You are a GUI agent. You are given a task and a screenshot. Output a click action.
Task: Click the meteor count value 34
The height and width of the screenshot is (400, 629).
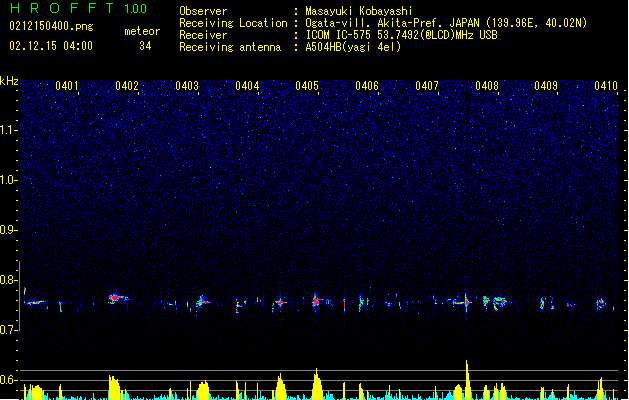tap(145, 46)
